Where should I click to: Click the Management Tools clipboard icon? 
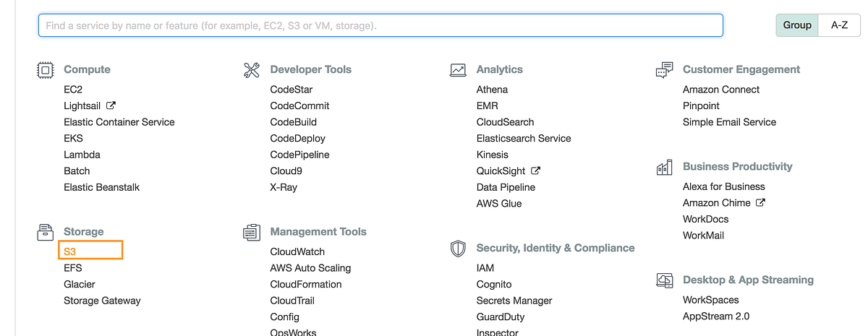[252, 232]
